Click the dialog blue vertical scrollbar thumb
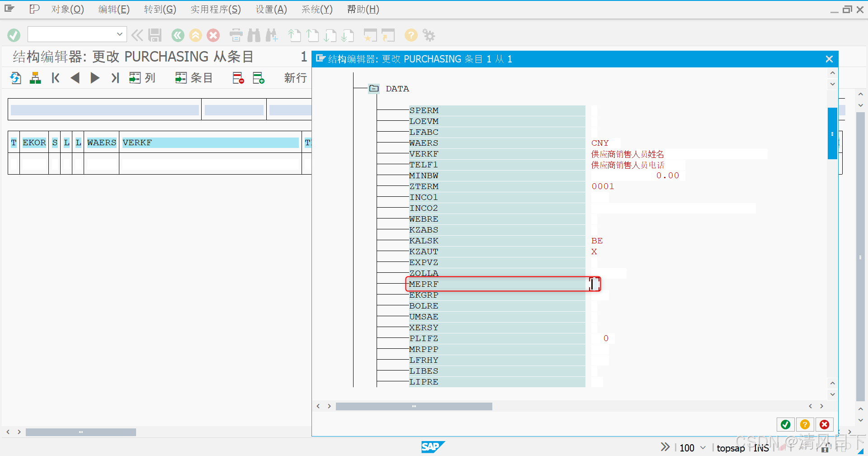Viewport: 868px width, 456px height. click(832, 133)
